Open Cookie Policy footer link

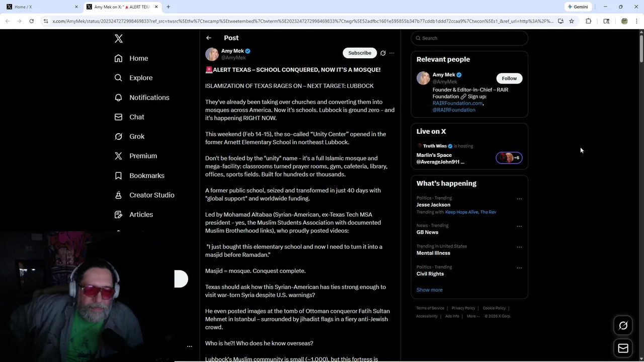click(x=494, y=308)
